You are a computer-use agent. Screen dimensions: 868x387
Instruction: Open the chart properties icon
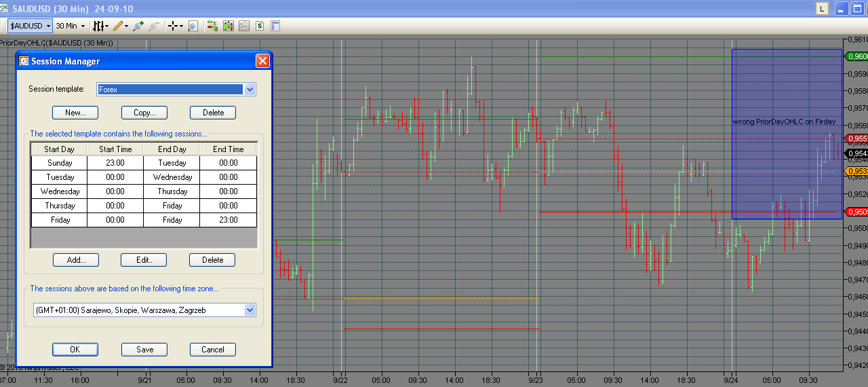click(275, 26)
